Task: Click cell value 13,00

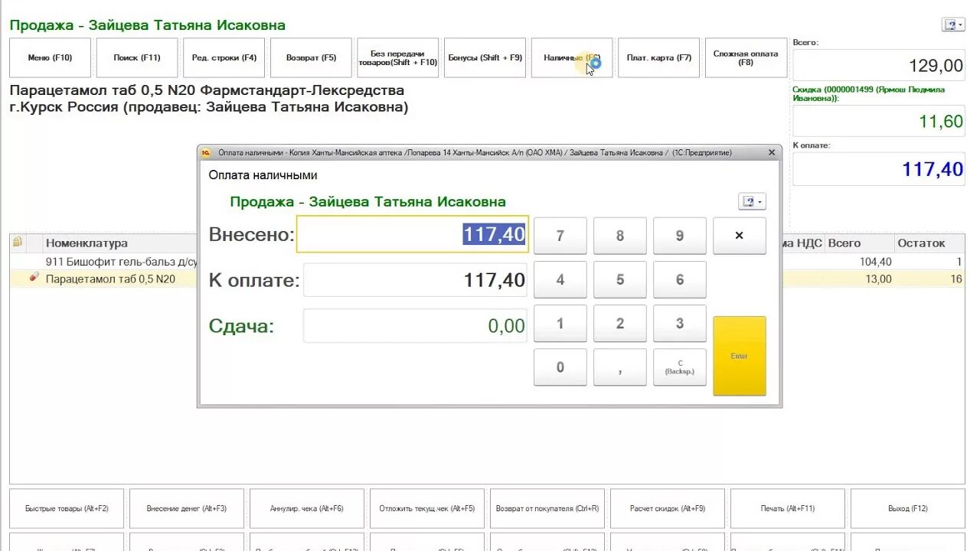Action: click(x=879, y=279)
